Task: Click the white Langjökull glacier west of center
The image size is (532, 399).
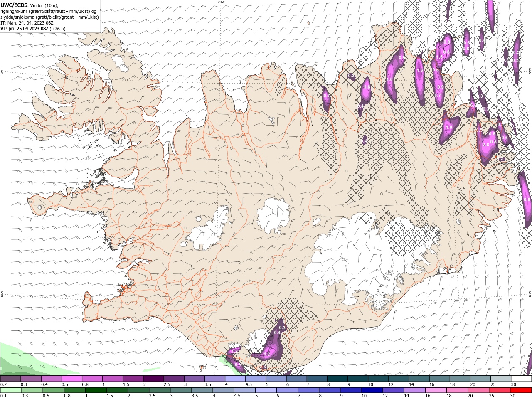Action: (208, 231)
